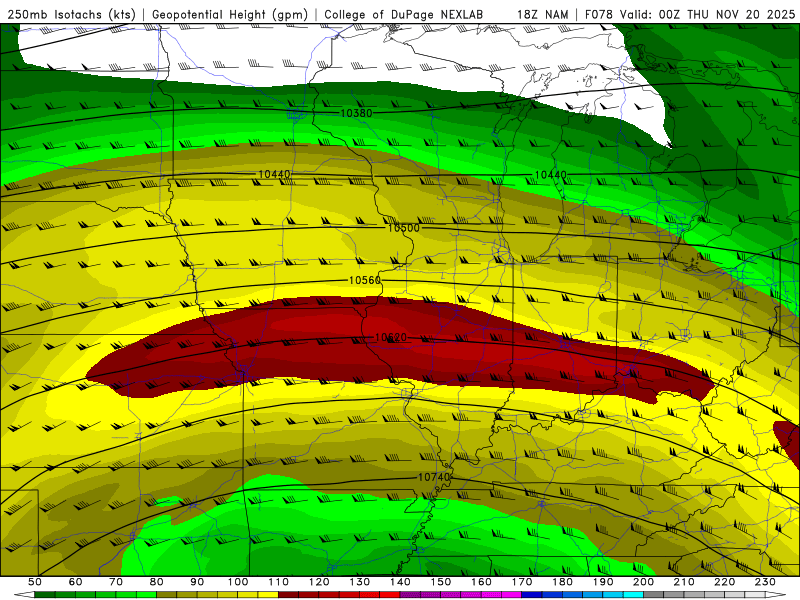Image resolution: width=800 pixels, height=600 pixels.
Task: Click the 70 kts color scale label
Action: pyautogui.click(x=116, y=582)
